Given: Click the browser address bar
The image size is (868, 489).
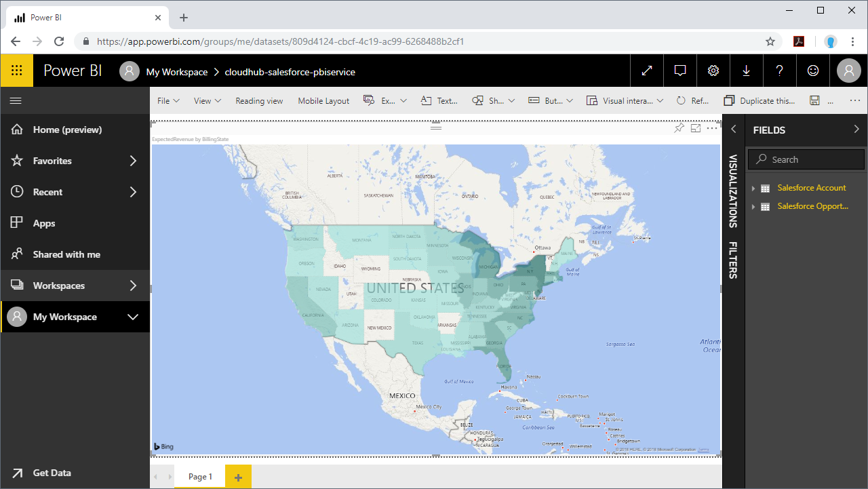Looking at the screenshot, I should click(427, 41).
